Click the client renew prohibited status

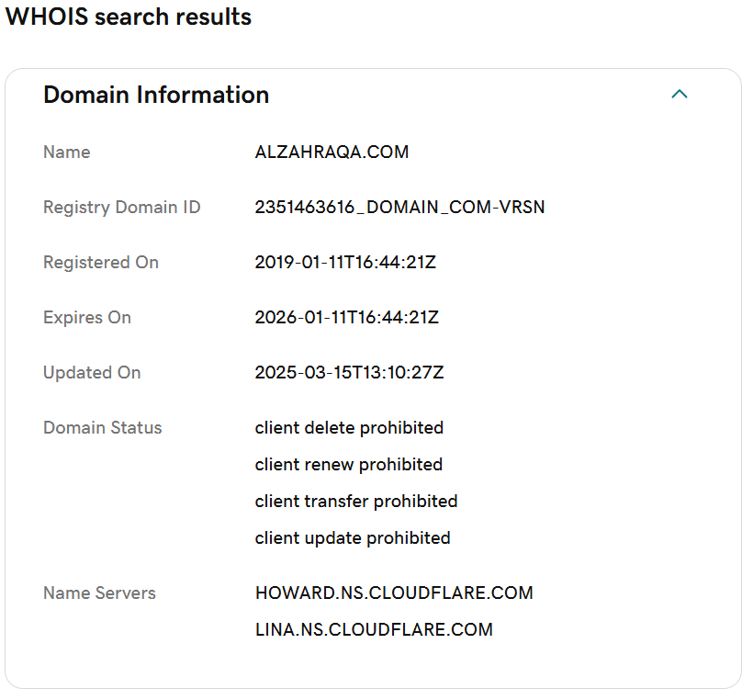click(x=349, y=465)
